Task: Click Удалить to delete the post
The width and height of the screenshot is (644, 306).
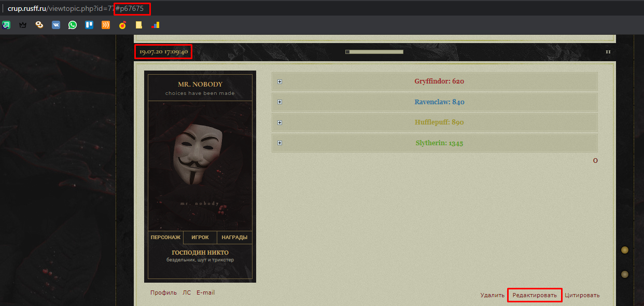Action: tap(492, 295)
